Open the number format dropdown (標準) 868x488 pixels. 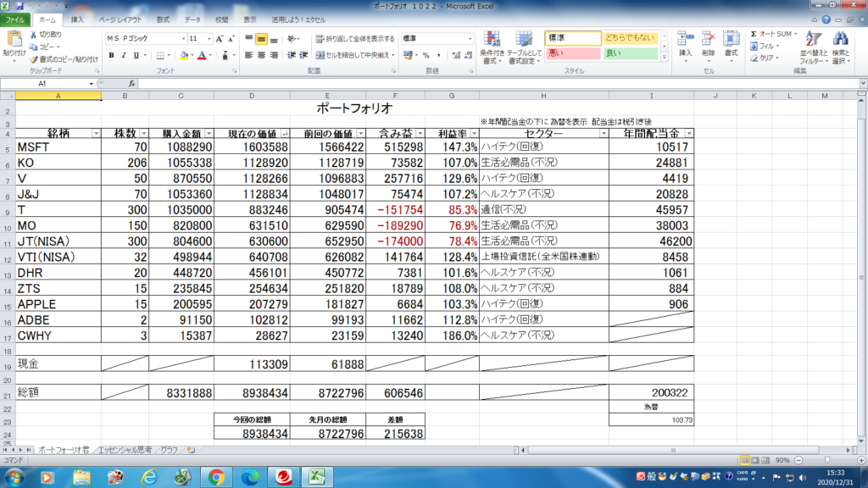tap(470, 39)
